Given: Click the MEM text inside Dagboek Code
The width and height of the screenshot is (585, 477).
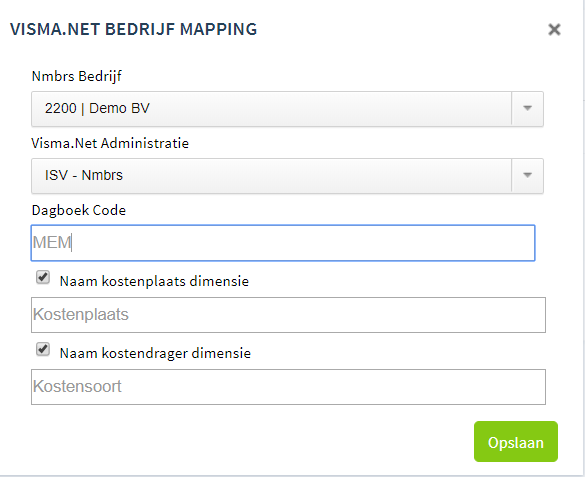Looking at the screenshot, I should 51,242.
